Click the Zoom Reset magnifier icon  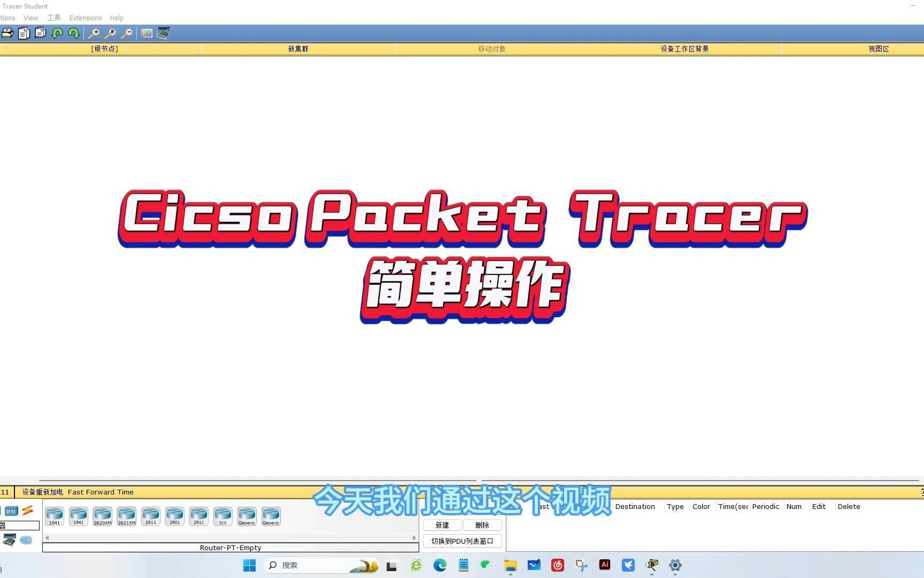[x=110, y=33]
